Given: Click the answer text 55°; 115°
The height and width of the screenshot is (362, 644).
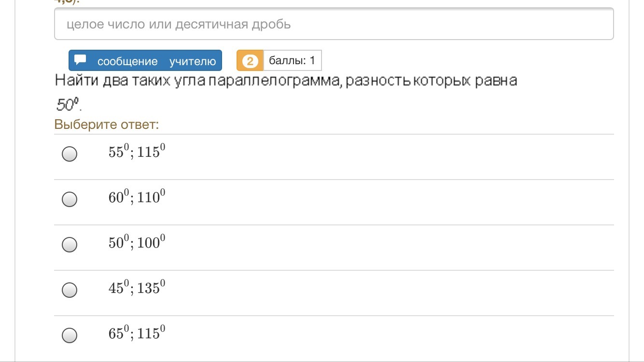Looking at the screenshot, I should point(137,153).
